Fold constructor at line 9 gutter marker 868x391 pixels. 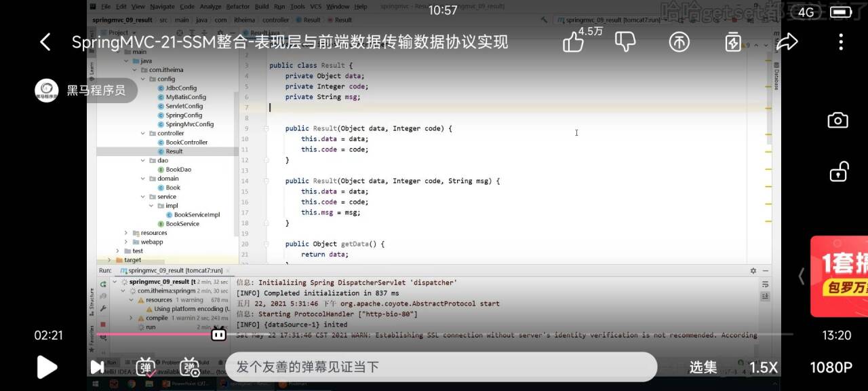point(267,128)
